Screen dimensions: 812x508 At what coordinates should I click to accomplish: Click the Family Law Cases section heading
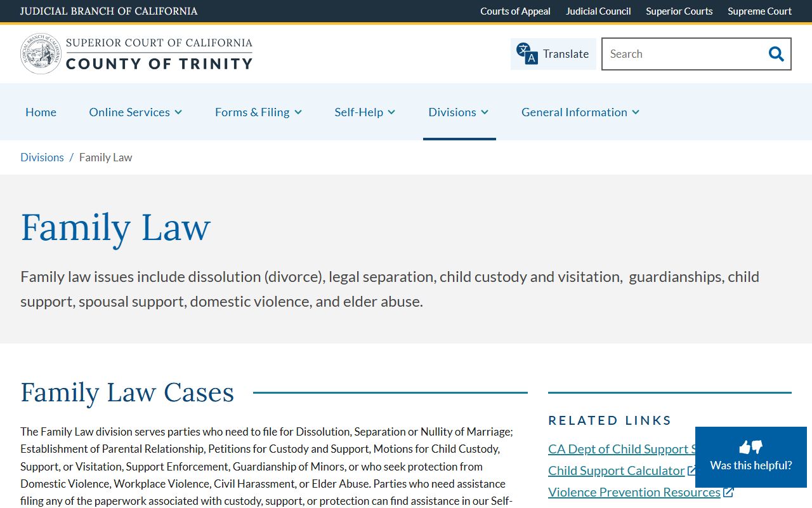point(128,392)
